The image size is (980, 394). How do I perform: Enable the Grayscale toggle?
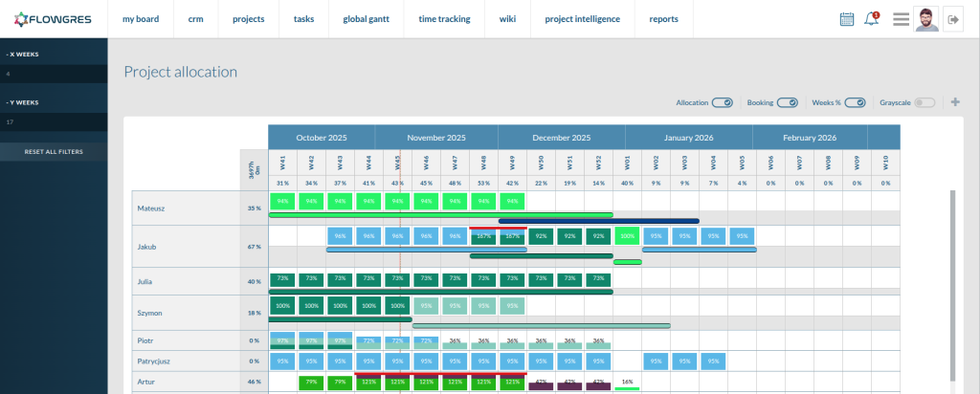pos(924,102)
